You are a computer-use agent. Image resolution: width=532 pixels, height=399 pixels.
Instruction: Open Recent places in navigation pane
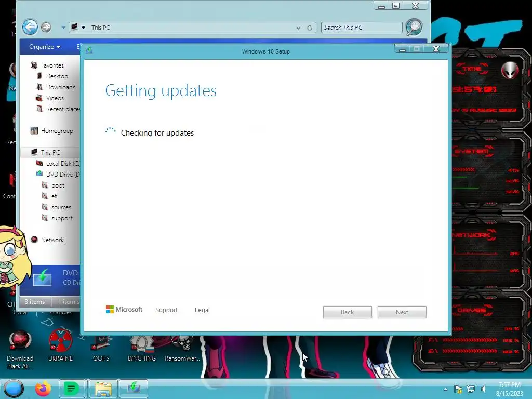pyautogui.click(x=63, y=109)
